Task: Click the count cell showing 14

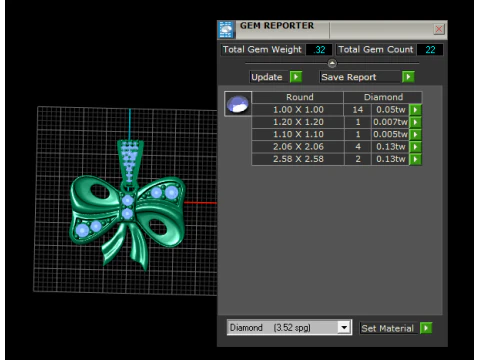Action: click(358, 110)
